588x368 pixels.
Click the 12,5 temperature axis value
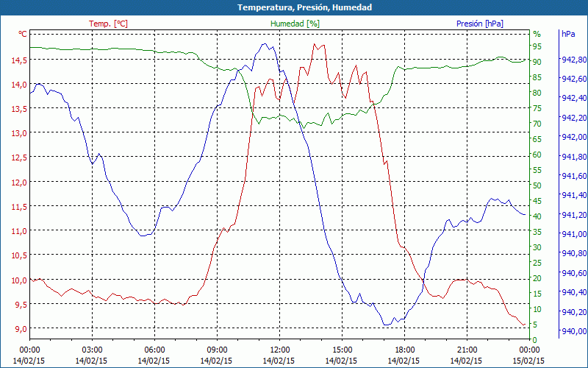point(20,158)
